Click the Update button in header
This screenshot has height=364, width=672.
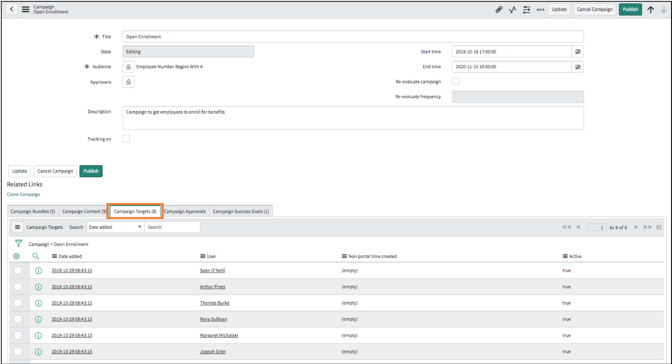click(559, 9)
